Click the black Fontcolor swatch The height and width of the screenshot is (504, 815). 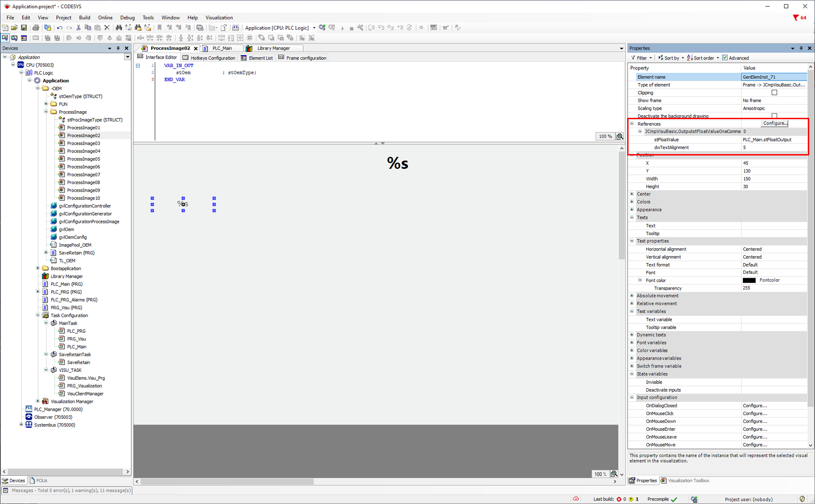tap(749, 280)
